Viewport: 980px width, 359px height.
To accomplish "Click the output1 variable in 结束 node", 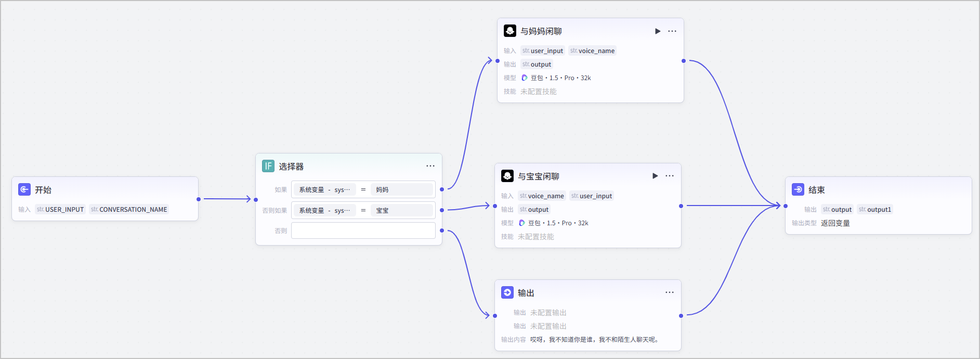I will [x=875, y=210].
